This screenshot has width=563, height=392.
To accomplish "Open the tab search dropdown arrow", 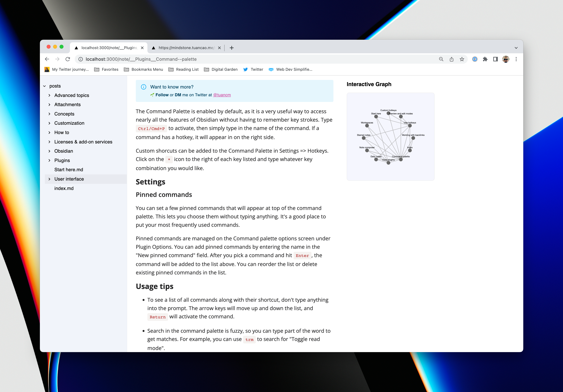I will tap(516, 48).
